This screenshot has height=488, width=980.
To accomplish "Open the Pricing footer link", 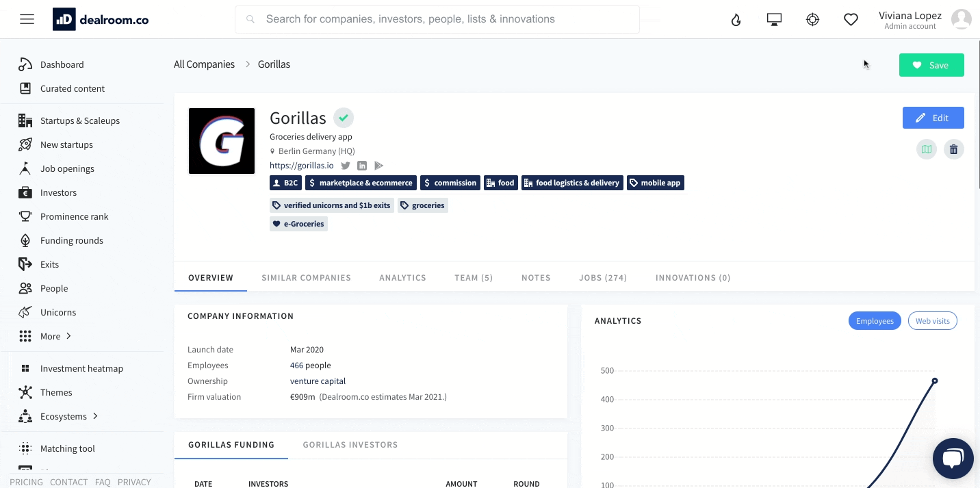I will [26, 482].
